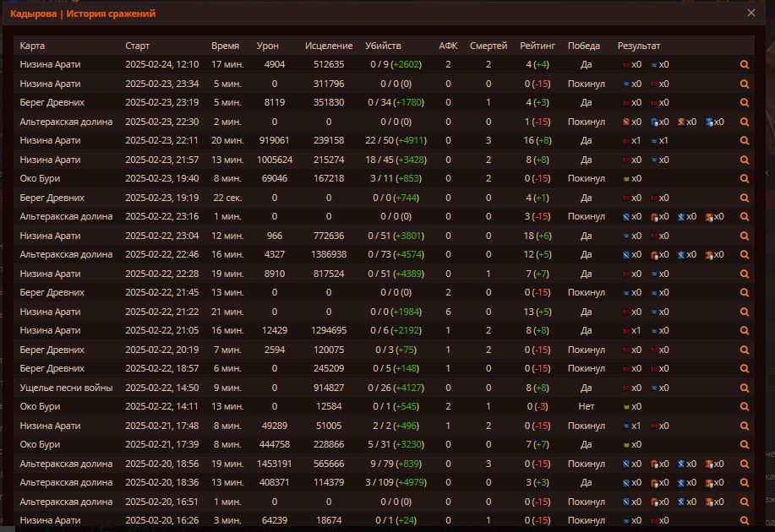Image resolution: width=775 pixels, height=532 pixels.
Task: Click healing value 772636
Action: [x=329, y=236]
